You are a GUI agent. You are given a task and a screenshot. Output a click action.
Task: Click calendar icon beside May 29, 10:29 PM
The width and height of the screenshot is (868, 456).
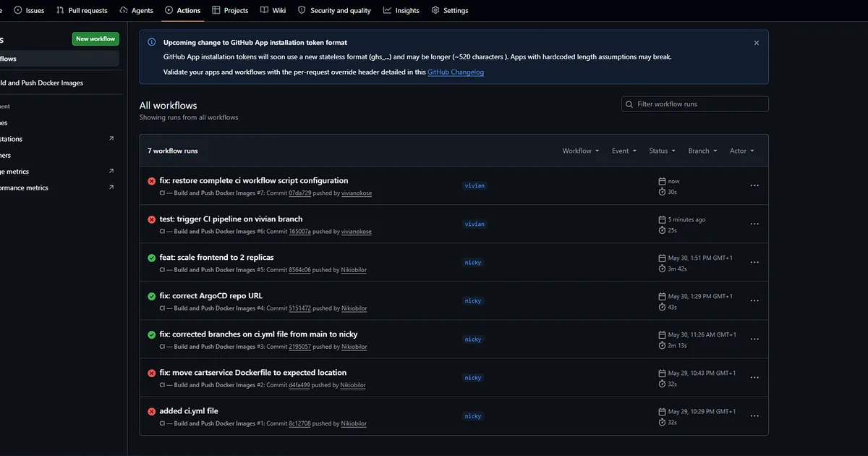point(662,411)
